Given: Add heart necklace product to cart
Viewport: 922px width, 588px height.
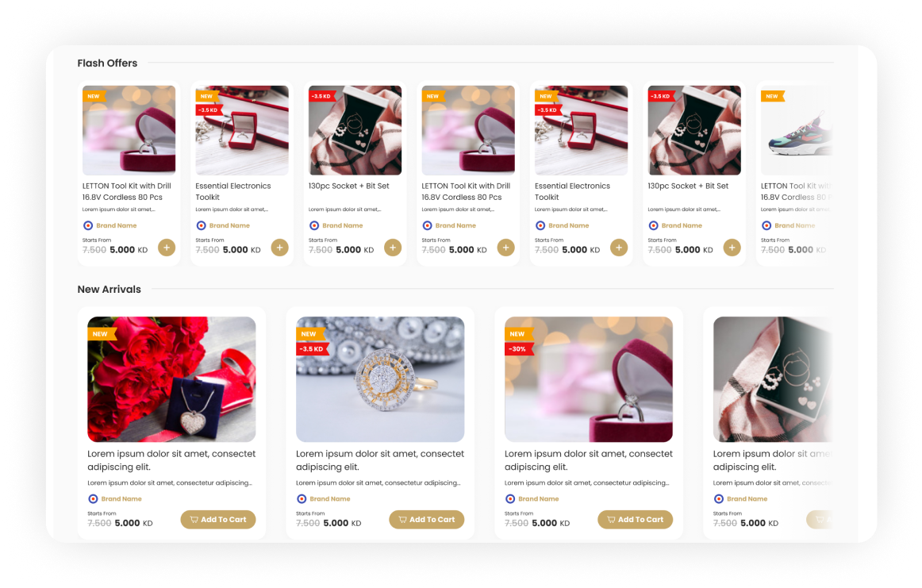Looking at the screenshot, I should click(218, 519).
